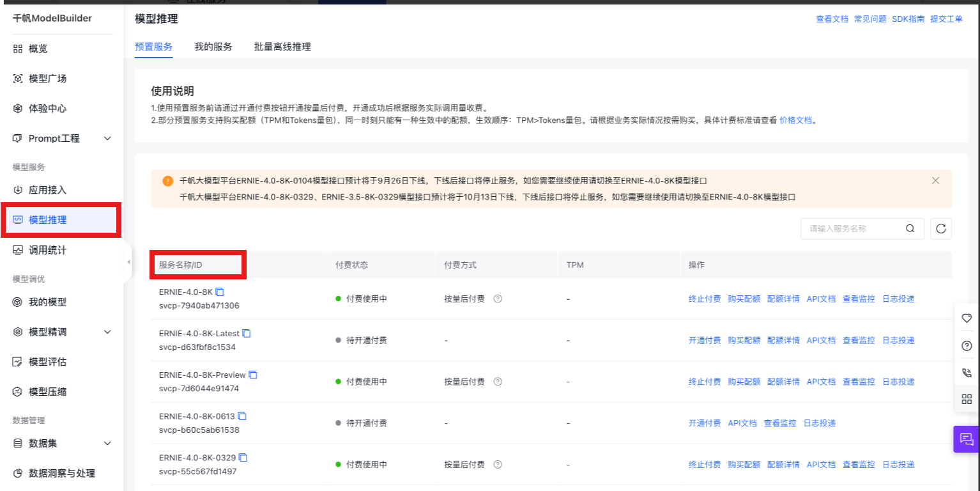Open the 常见问题 link
The width and height of the screenshot is (980, 491).
pyautogui.click(x=870, y=19)
